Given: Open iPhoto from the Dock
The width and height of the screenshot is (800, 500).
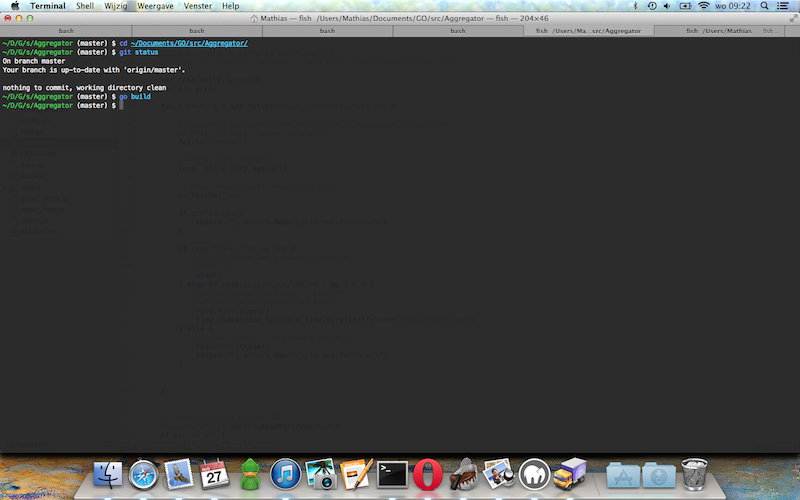Looking at the screenshot, I should [320, 474].
